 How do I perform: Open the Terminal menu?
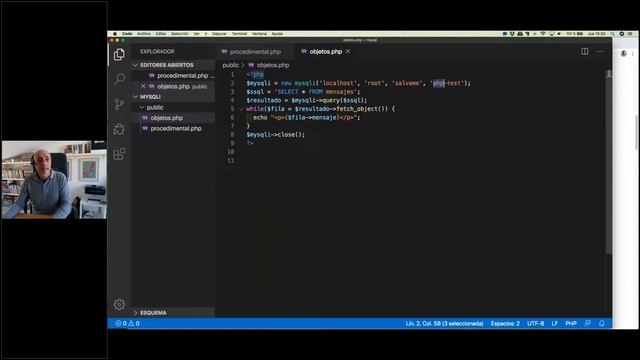click(x=240, y=34)
